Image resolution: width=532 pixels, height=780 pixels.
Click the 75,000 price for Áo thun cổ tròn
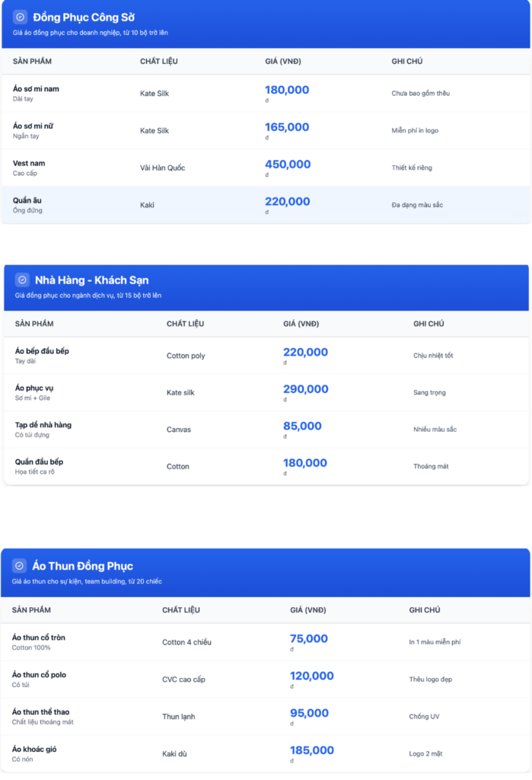(309, 638)
